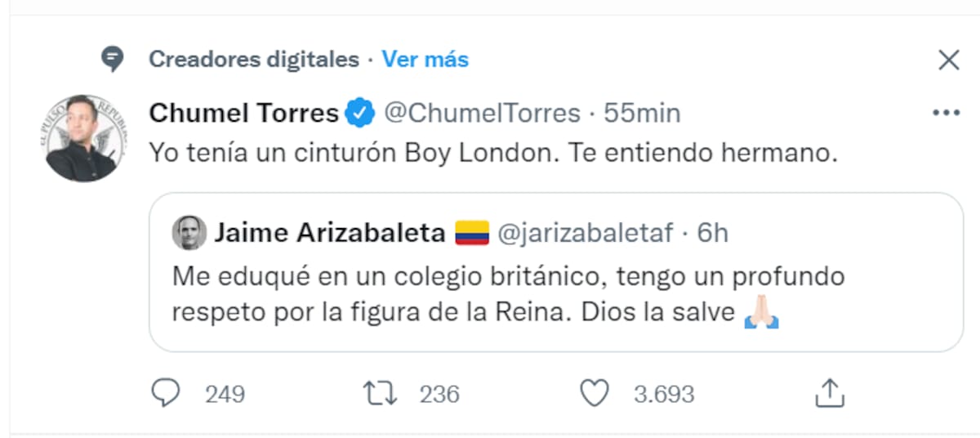Click the Creadores digitales topic icon

(113, 59)
